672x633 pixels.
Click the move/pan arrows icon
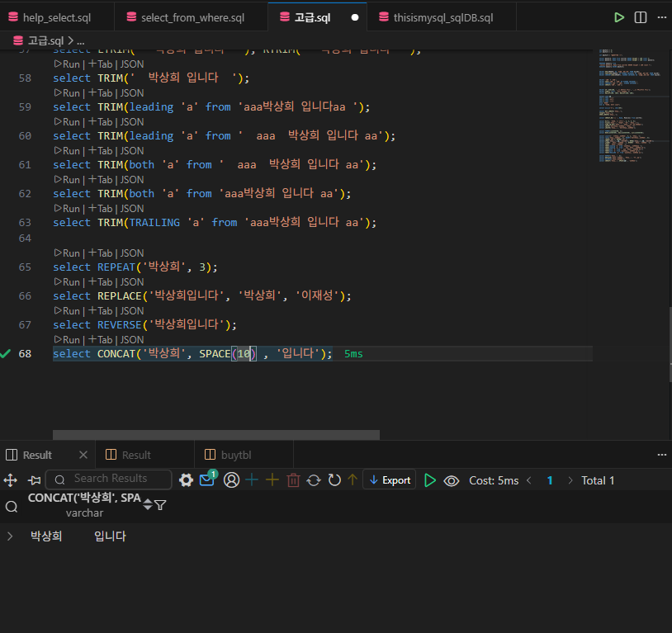coord(10,480)
